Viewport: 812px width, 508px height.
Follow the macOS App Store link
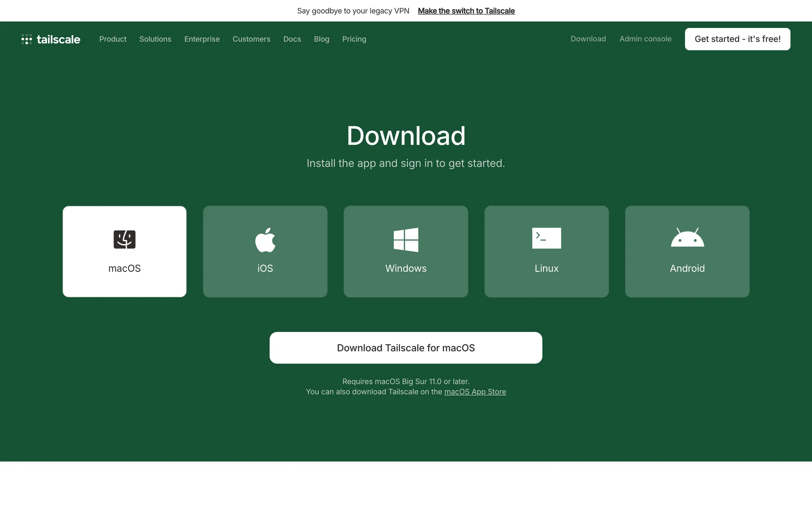point(475,392)
